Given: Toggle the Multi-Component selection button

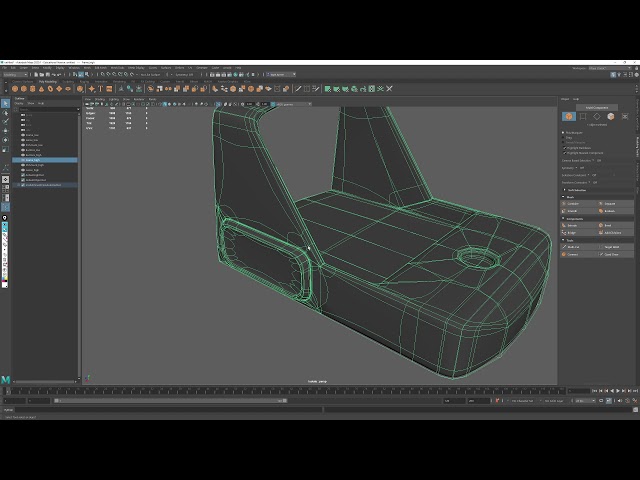Looking at the screenshot, I should [597, 107].
